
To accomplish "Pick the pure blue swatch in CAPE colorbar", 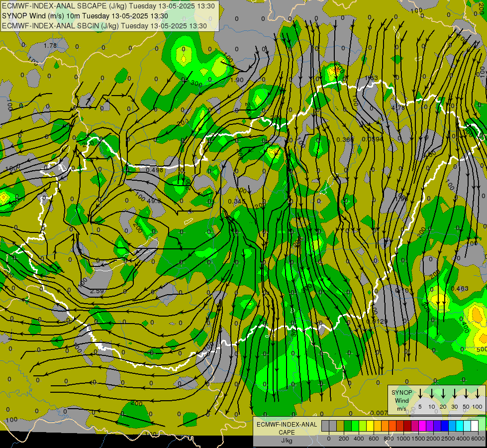I will pos(444,426).
